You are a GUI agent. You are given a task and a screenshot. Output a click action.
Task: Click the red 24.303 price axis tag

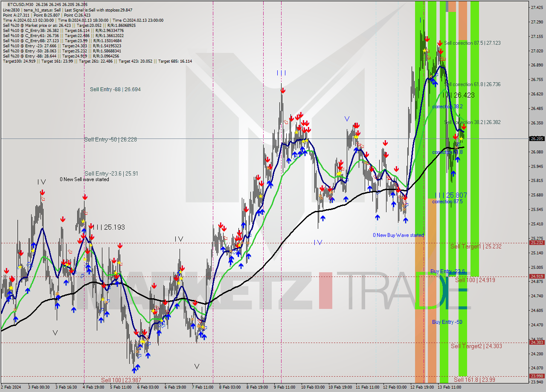(x=537, y=343)
